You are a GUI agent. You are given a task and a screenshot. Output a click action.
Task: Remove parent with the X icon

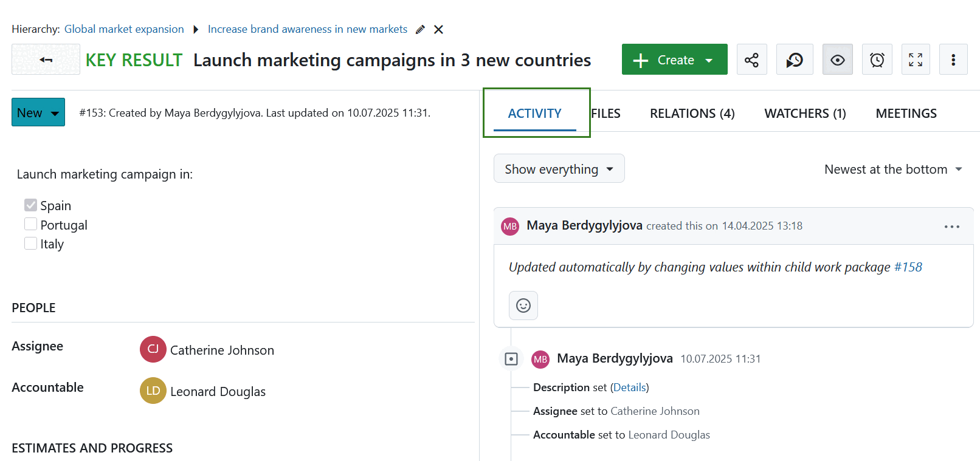[438, 30]
